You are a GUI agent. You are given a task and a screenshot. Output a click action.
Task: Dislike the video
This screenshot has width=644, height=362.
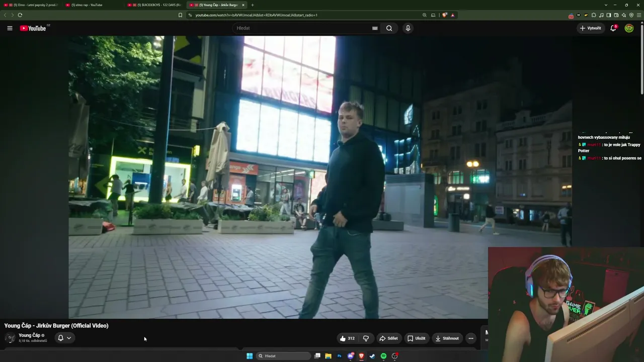[x=366, y=338]
